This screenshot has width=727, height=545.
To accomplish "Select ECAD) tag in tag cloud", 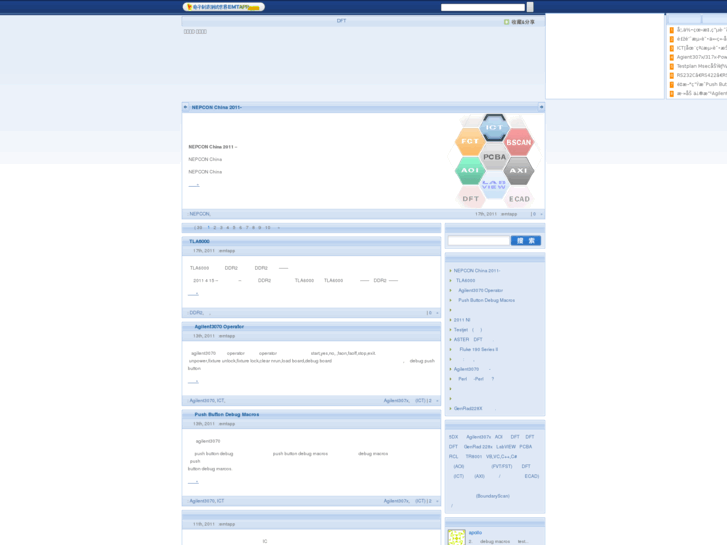I will pyautogui.click(x=531, y=476).
